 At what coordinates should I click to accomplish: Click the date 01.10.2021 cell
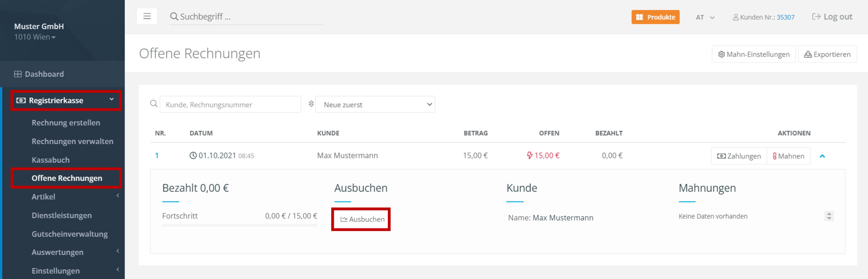(x=221, y=155)
